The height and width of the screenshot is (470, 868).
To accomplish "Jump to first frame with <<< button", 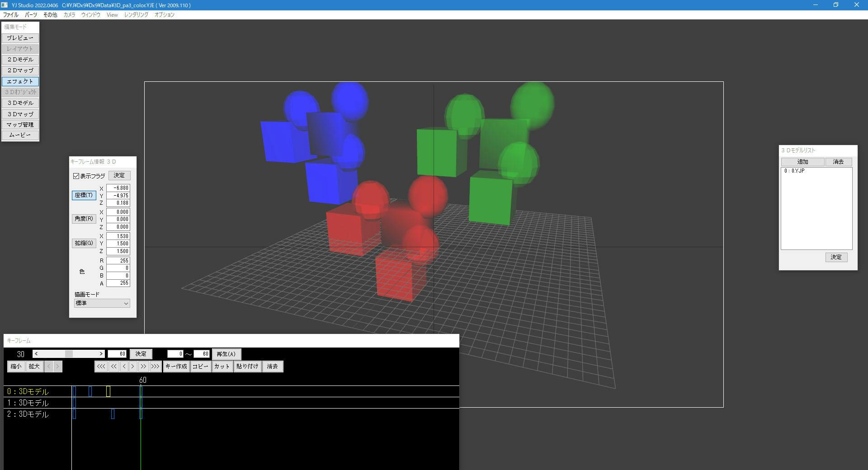I will [101, 367].
